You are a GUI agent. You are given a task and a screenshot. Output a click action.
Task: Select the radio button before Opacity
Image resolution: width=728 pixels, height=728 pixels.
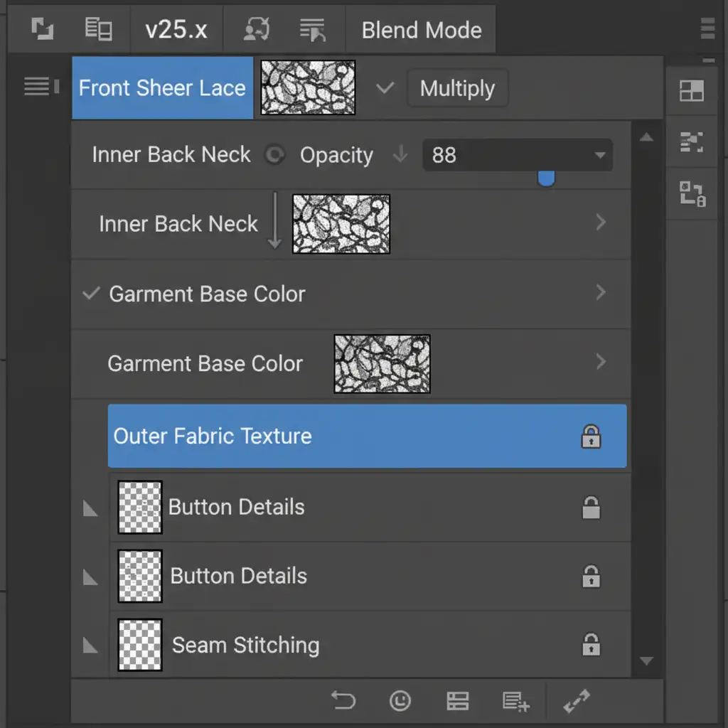pos(274,155)
